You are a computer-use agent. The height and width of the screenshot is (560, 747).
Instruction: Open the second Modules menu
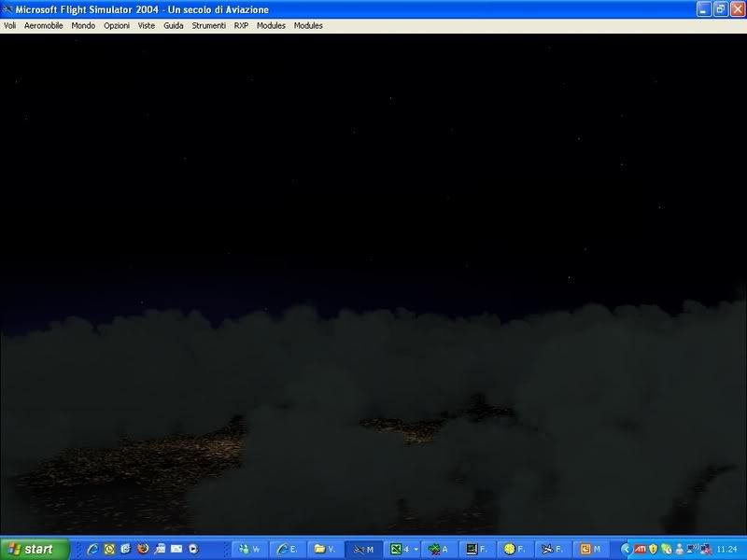(x=308, y=26)
